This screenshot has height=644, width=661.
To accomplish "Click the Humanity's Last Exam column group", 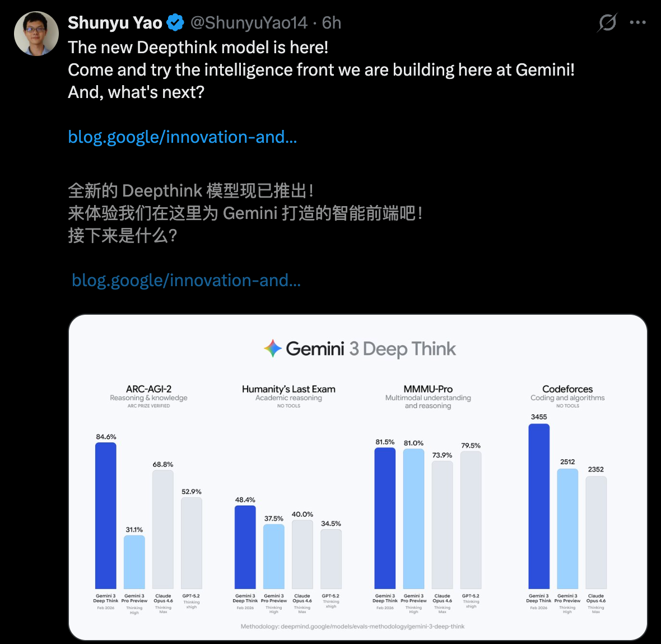I will (x=287, y=389).
